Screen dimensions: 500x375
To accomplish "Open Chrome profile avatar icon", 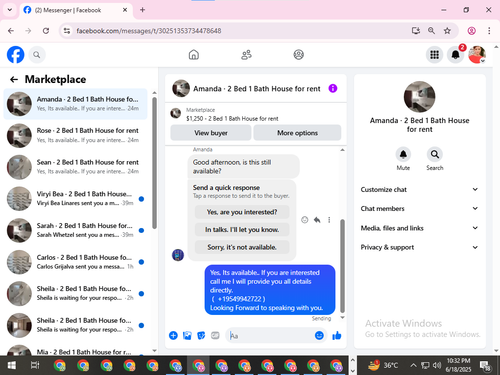I will (x=471, y=31).
